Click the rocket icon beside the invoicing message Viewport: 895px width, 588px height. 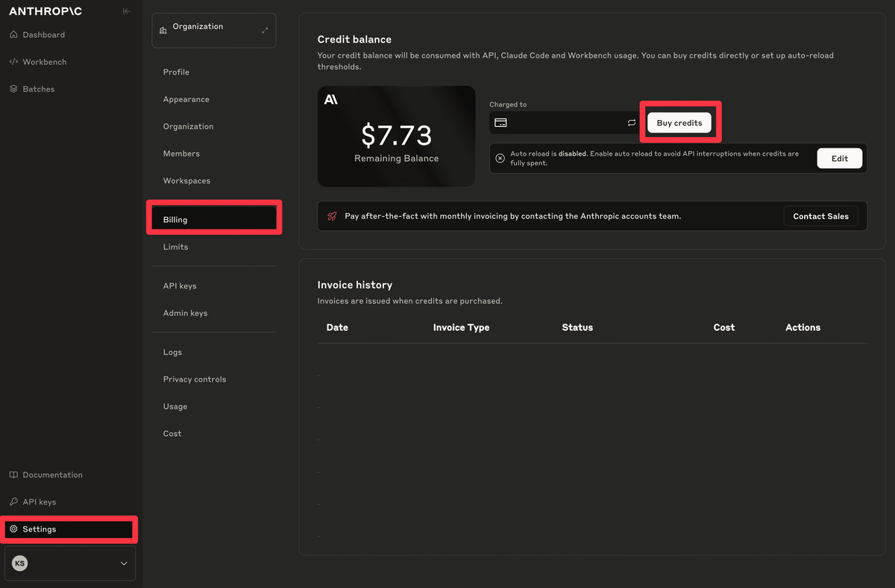point(330,216)
